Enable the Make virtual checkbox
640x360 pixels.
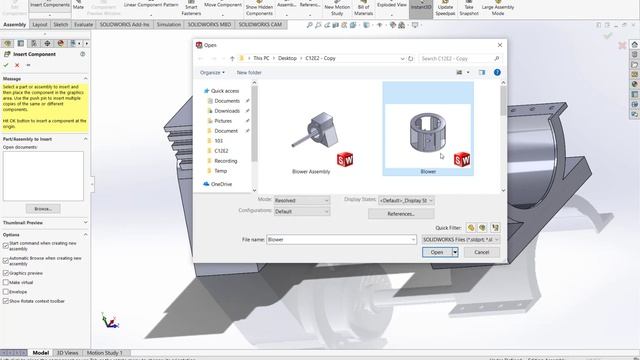click(6, 282)
